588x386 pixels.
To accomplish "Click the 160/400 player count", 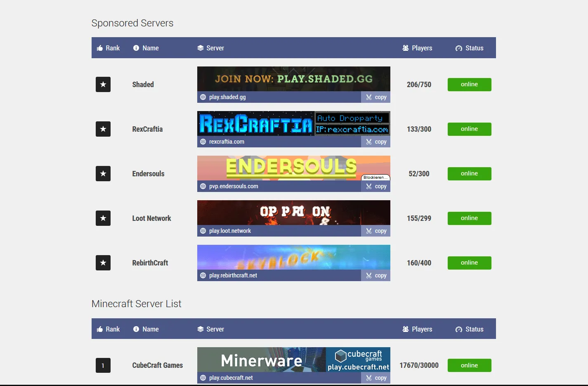I will tap(419, 263).
